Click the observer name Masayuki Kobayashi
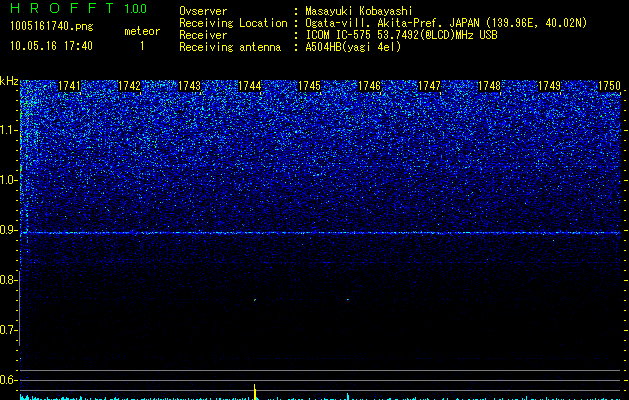The height and width of the screenshot is (400, 629). pyautogui.click(x=359, y=11)
